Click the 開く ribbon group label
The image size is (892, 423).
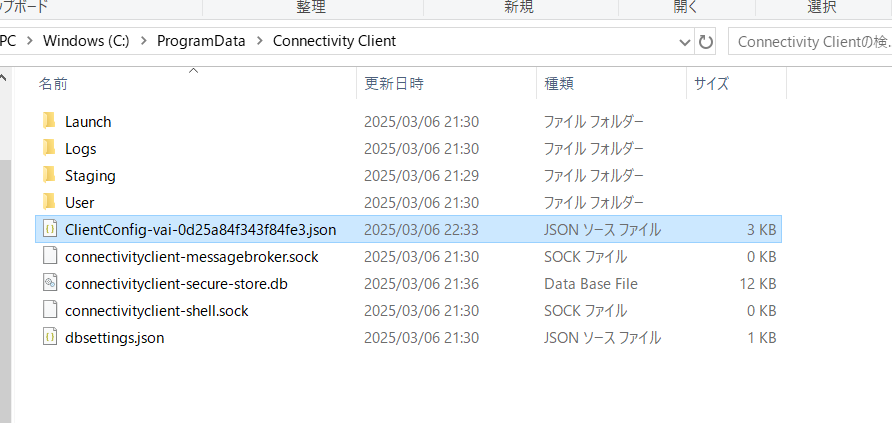[x=685, y=7]
